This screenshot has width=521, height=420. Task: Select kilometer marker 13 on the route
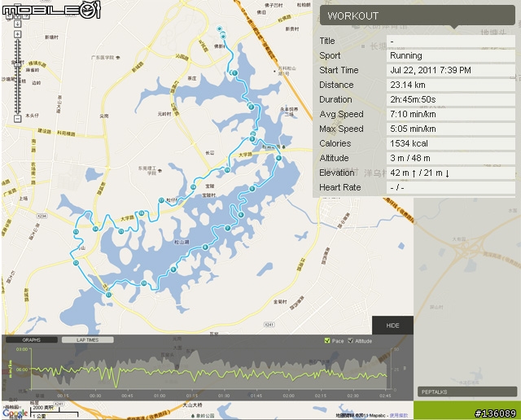pyautogui.click(x=76, y=232)
